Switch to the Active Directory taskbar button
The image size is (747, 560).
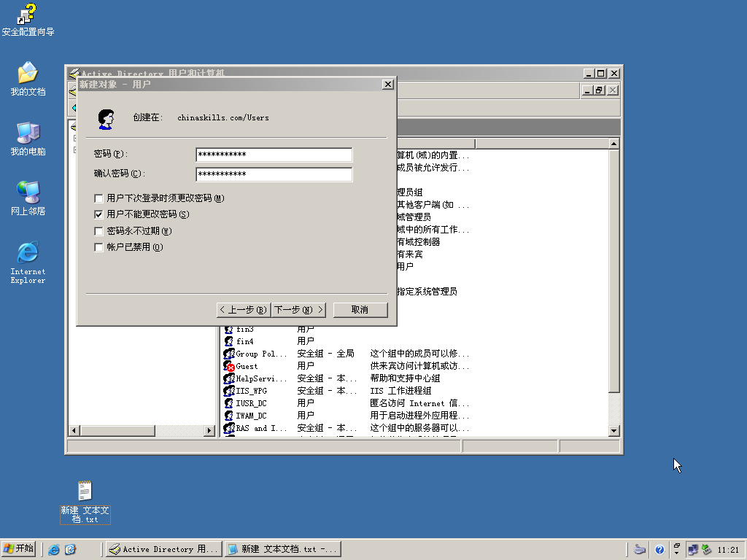coord(164,549)
